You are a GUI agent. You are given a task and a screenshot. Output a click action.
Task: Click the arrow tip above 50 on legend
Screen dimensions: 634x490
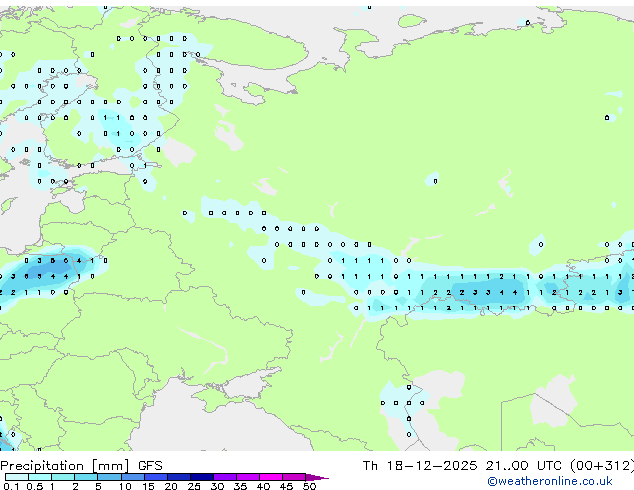317,477
